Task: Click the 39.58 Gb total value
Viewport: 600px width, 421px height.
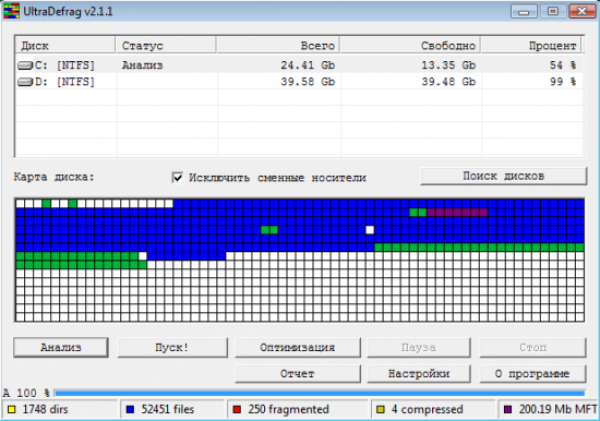Action: pyautogui.click(x=308, y=82)
